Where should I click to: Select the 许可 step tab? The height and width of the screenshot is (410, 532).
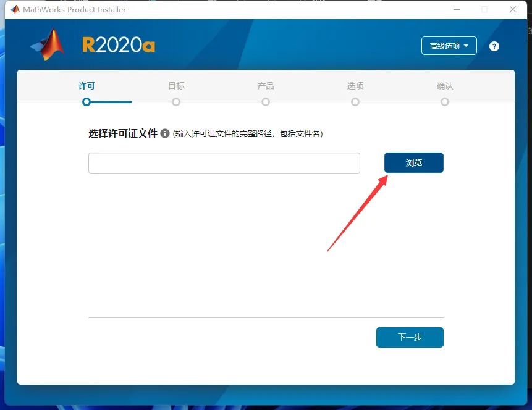point(87,86)
